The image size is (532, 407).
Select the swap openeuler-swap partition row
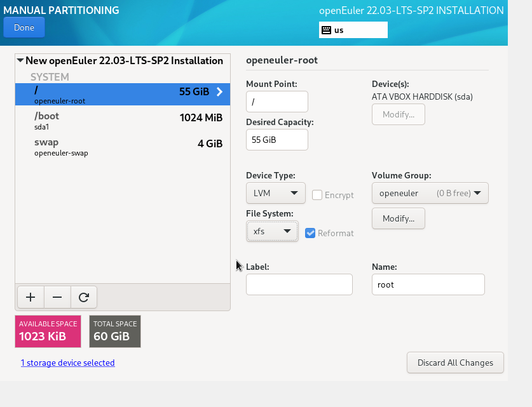[123, 147]
